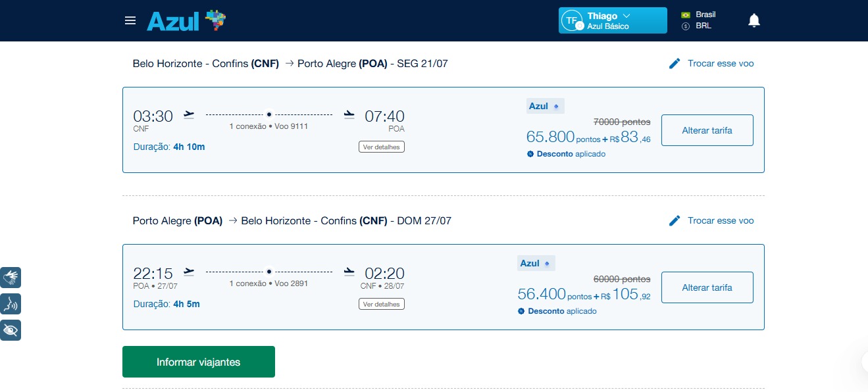
Task: Click the TF profile avatar
Action: 571,20
